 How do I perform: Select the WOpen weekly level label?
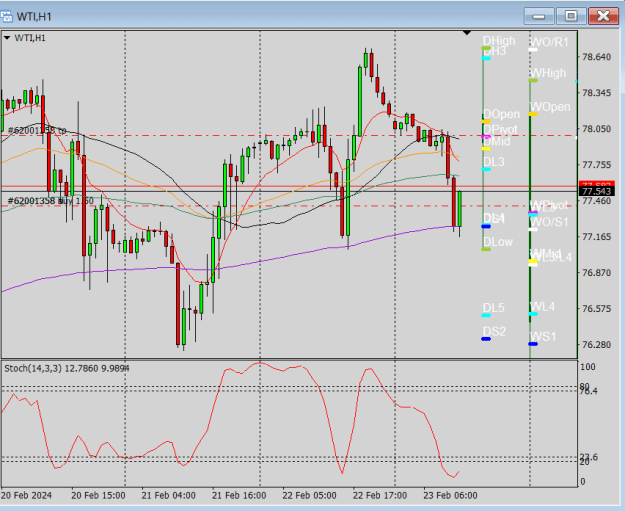(x=550, y=107)
